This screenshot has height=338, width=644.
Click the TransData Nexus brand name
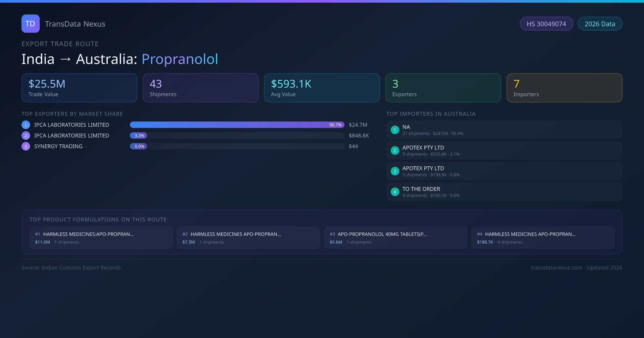[75, 24]
